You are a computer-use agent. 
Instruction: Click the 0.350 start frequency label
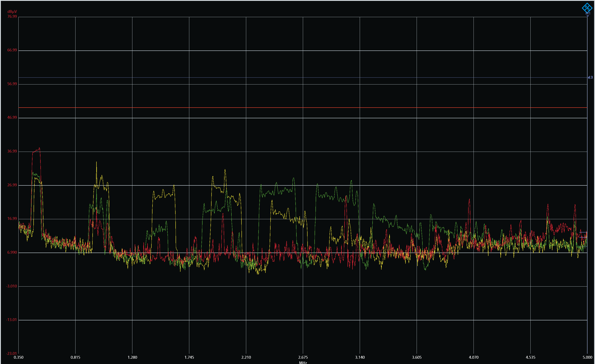[19, 357]
